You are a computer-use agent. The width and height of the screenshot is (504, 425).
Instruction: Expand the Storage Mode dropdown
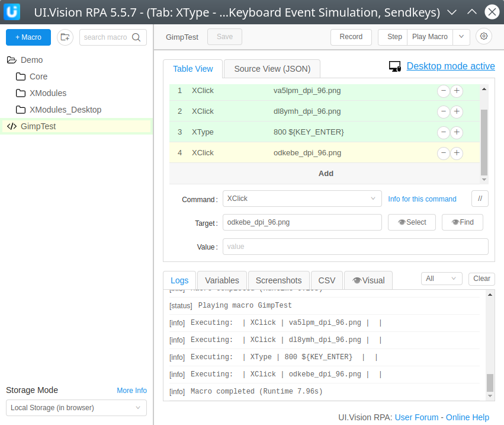tap(76, 408)
